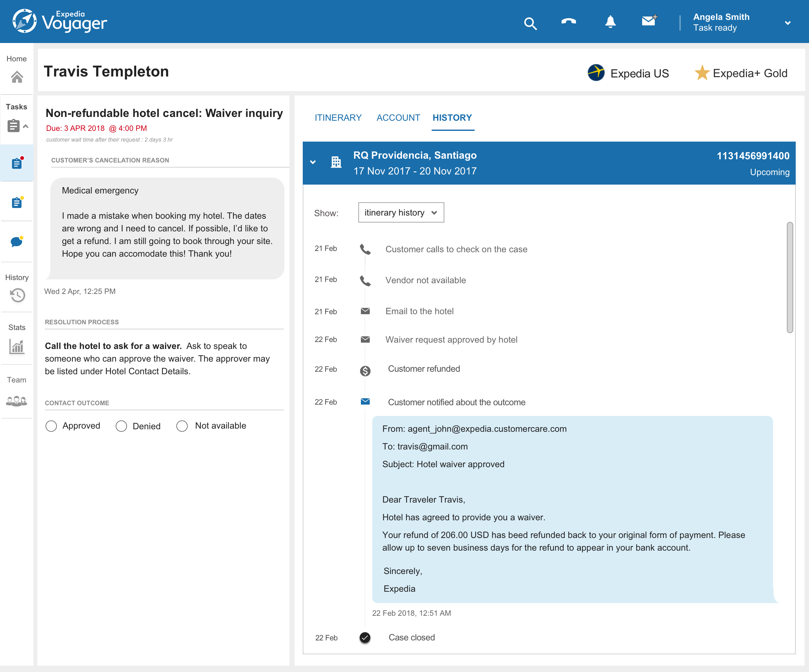Click the new mail envelope icon
Image resolution: width=809 pixels, height=672 pixels.
(x=649, y=21)
